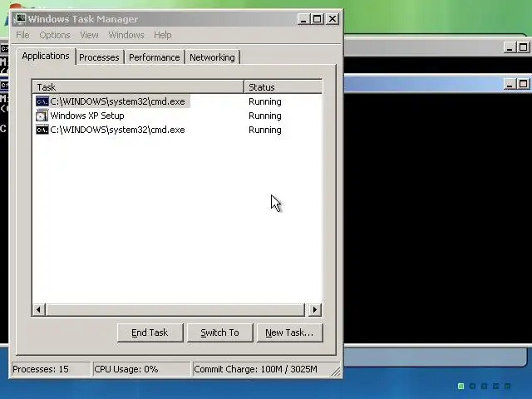The height and width of the screenshot is (399, 532).
Task: Click Commit Charge: 100M / 3025M text
Action: pyautogui.click(x=256, y=369)
